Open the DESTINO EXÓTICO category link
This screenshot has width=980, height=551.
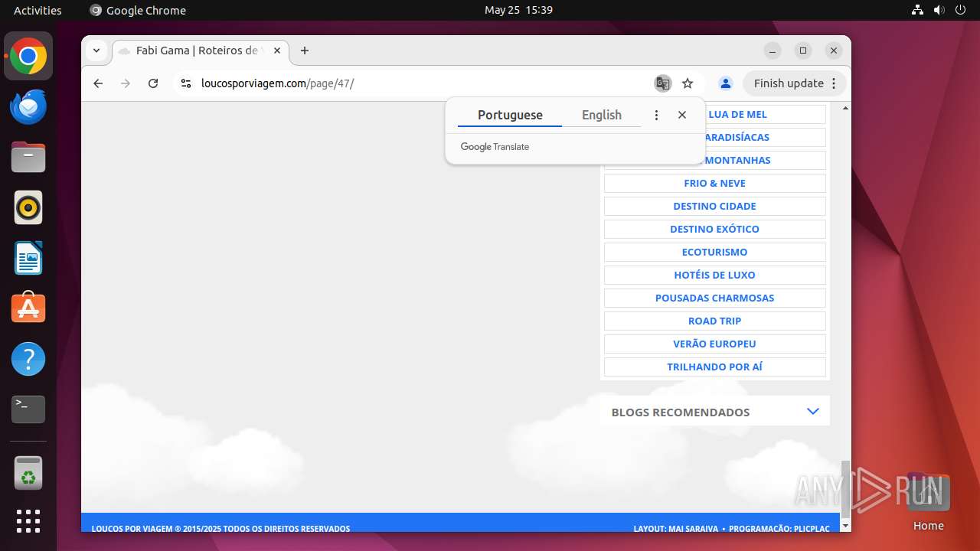point(715,229)
